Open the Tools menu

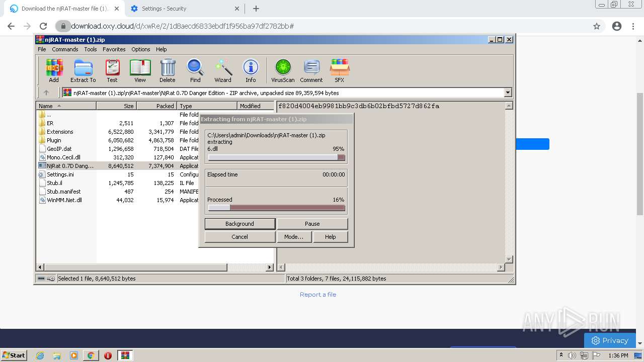[x=91, y=49]
